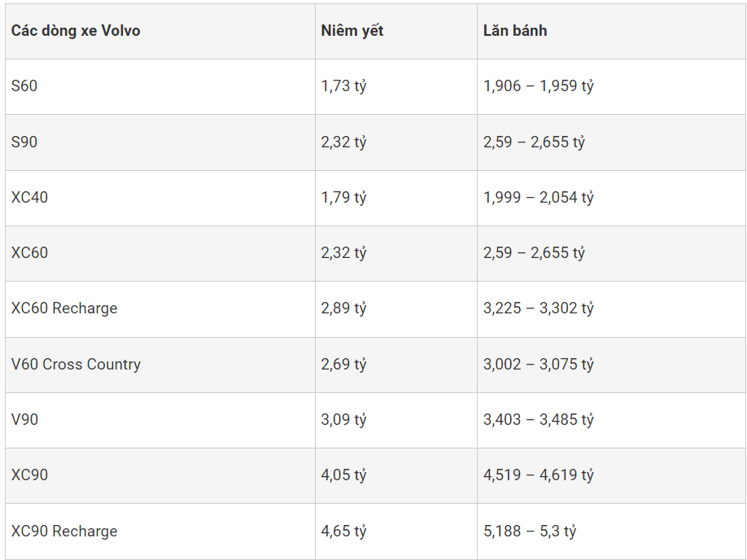Select the 5,188 – 5,3 tỷ cell
The width and height of the screenshot is (747, 560).
(x=530, y=532)
